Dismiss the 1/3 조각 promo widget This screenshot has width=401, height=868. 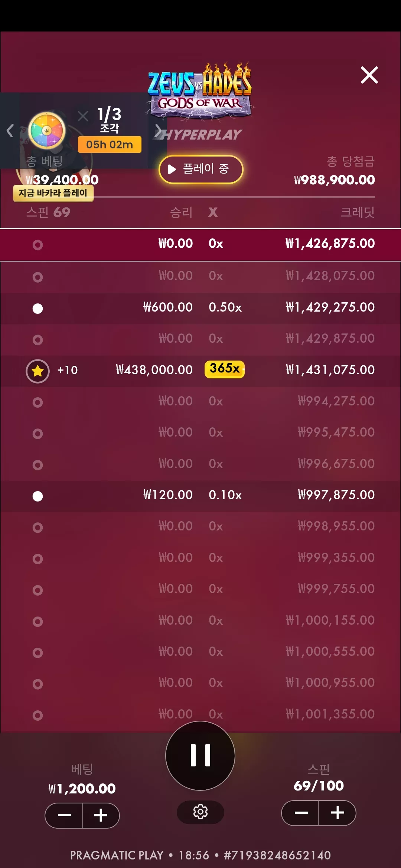pyautogui.click(x=83, y=116)
